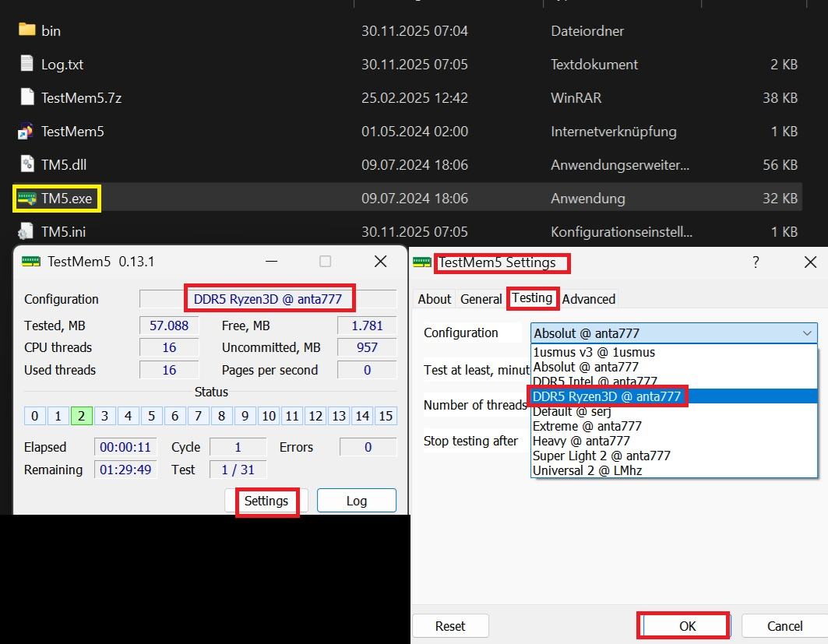Select the Log.txt document icon
The width and height of the screenshot is (828, 644).
pyautogui.click(x=26, y=63)
